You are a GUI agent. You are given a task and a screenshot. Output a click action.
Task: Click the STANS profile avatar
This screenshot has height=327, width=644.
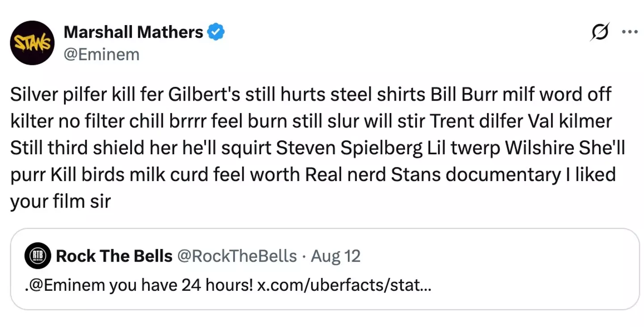(32, 43)
